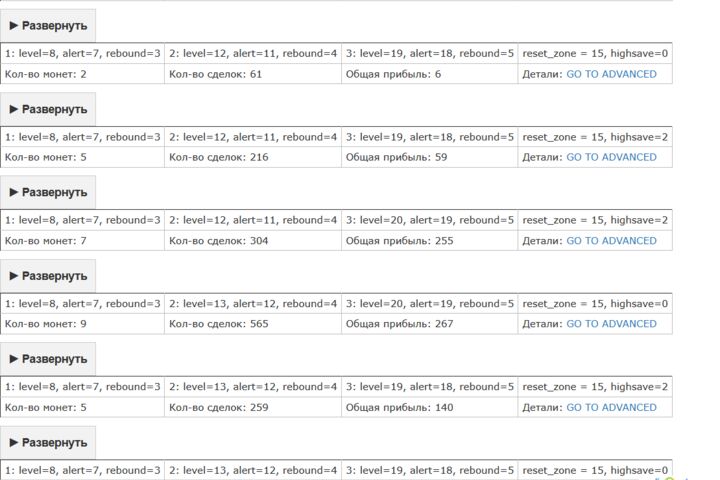Select the reset_zone highsave=2 cell in 259-trades table
Screen dimensions: 720x480
coord(595,387)
